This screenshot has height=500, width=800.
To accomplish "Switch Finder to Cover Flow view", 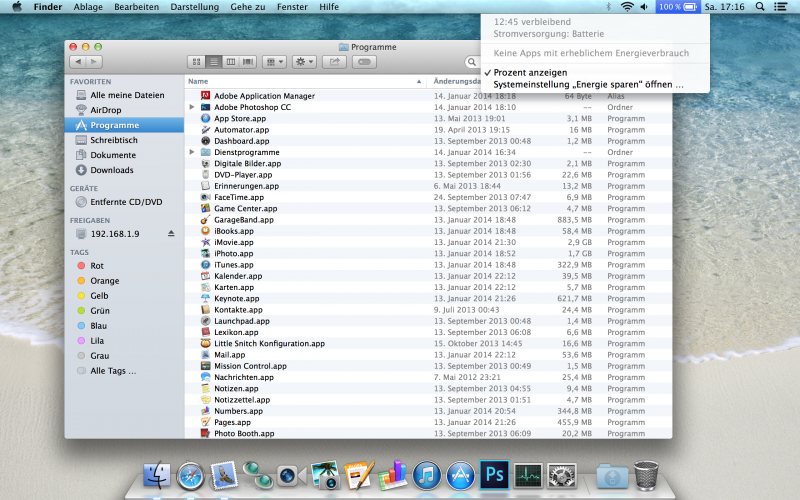I will 248,62.
